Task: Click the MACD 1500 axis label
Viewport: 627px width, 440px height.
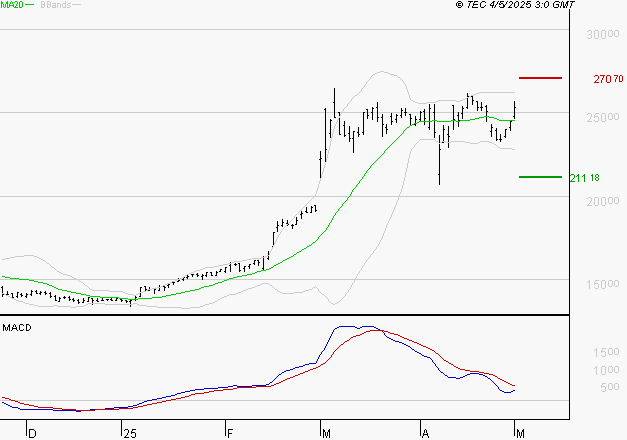Action: coord(606,352)
